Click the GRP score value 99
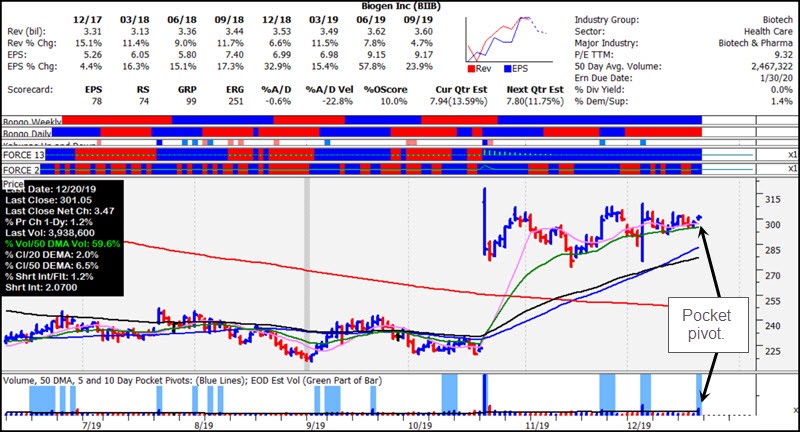 pyautogui.click(x=191, y=101)
